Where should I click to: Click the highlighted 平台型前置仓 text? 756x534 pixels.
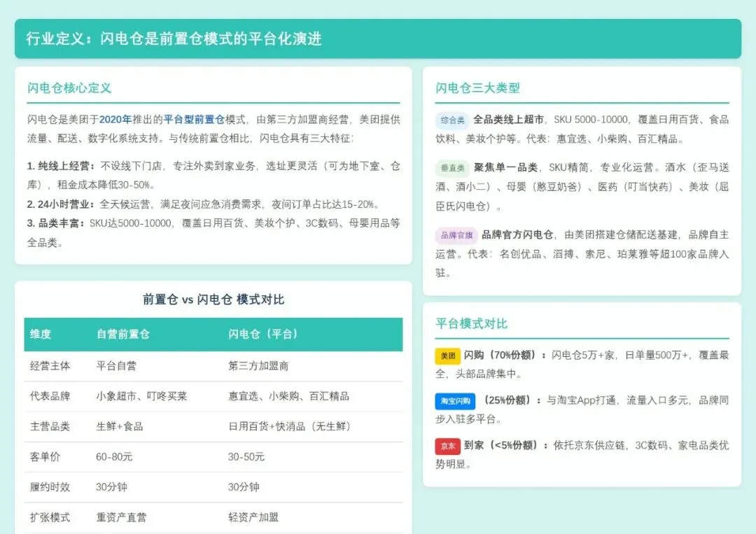(x=195, y=120)
